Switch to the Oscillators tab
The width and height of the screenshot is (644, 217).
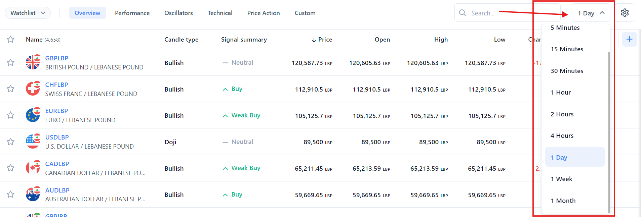click(178, 13)
